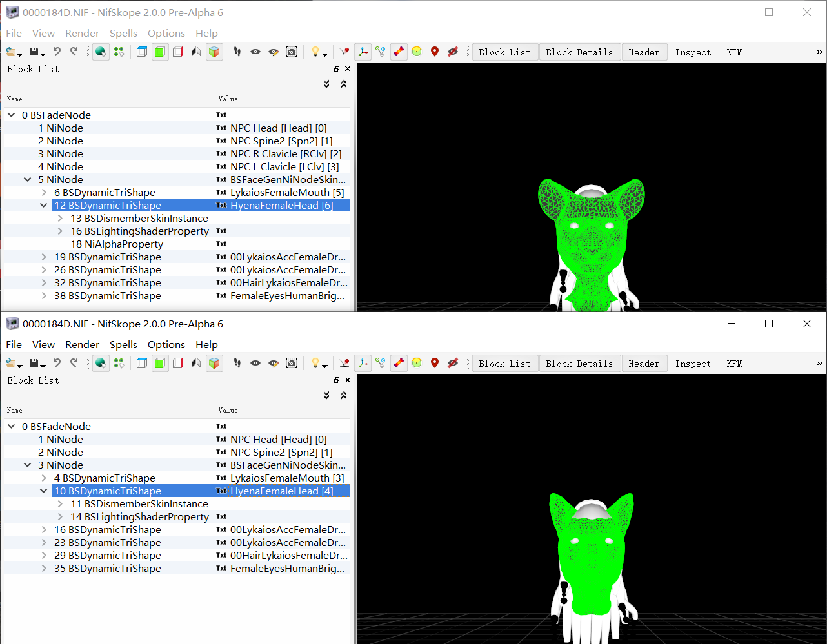The width and height of the screenshot is (827, 644).
Task: Undo last action in the lower NifSkope window
Action: point(57,364)
